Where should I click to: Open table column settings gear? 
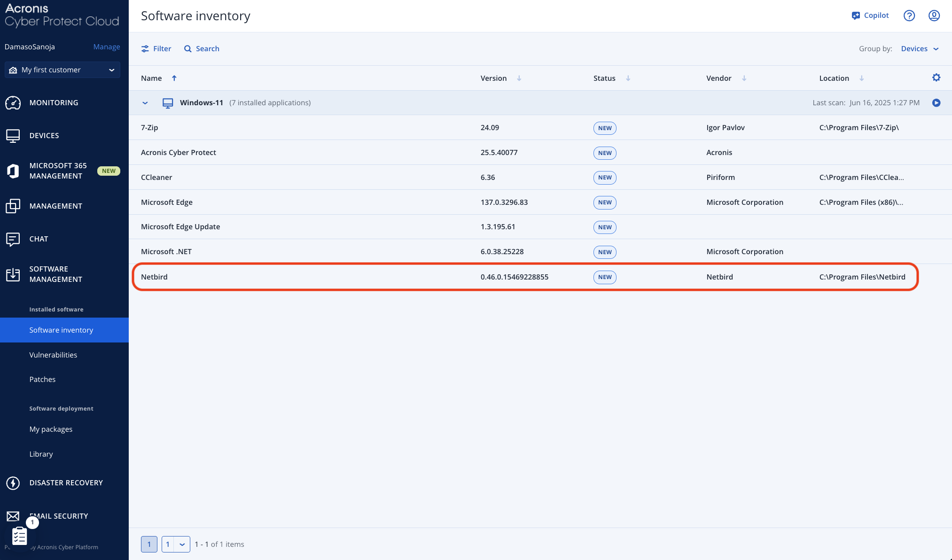point(936,78)
